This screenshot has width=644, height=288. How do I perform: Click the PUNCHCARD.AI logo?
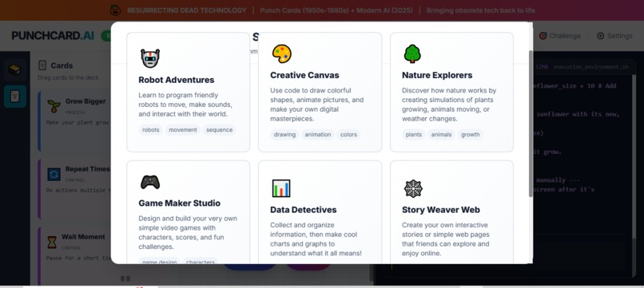tap(53, 36)
